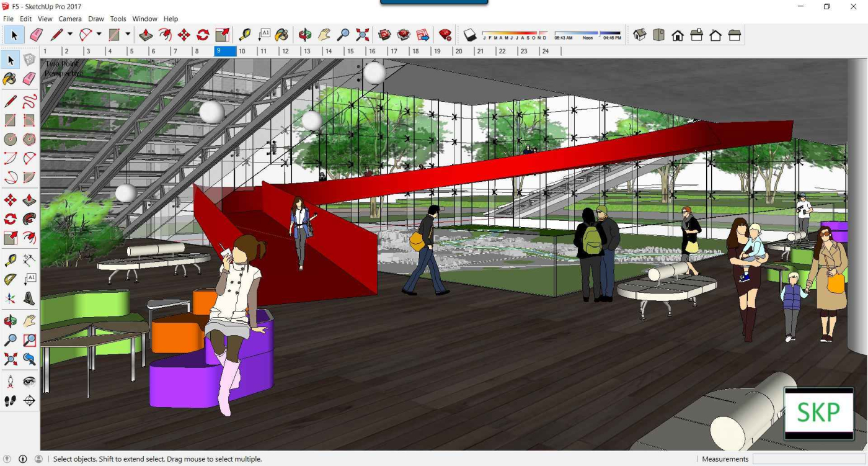The image size is (868, 466).
Task: Select the Tape Measure tool in top toolbar
Action: [x=245, y=35]
